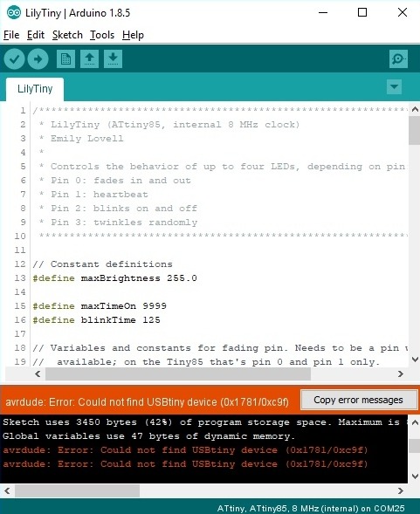Open the Serial Monitor magnifier icon
The width and height of the screenshot is (420, 514).
[x=398, y=59]
